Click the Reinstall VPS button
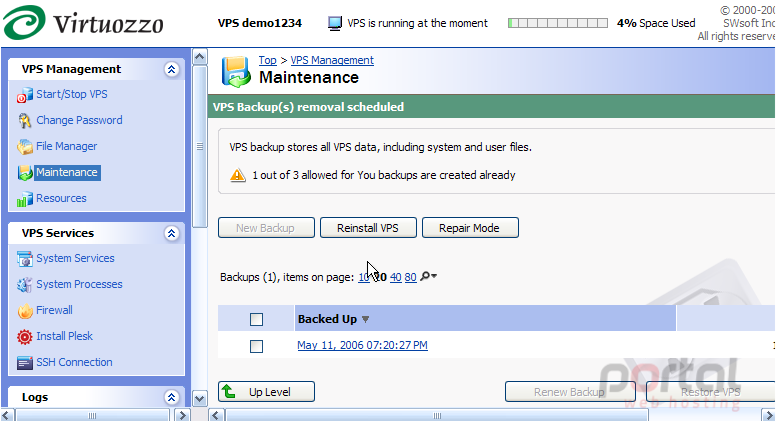Screen dimensions: 776x422 pos(368,228)
